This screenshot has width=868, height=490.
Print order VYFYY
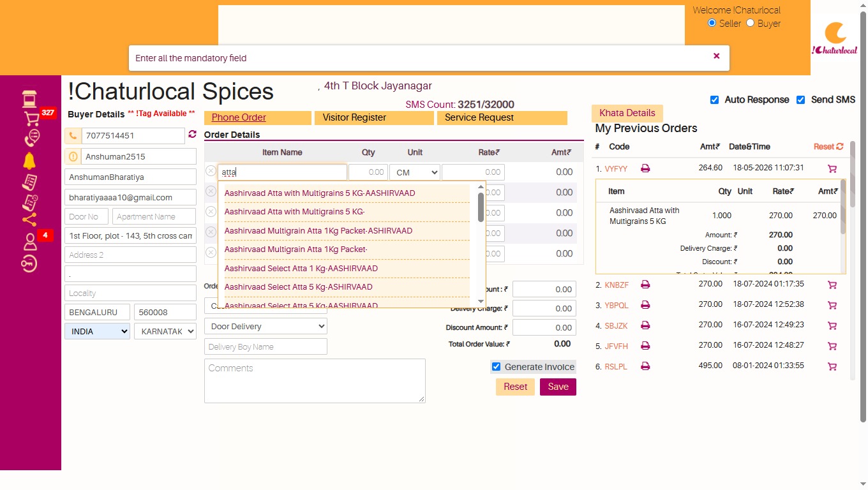(645, 168)
